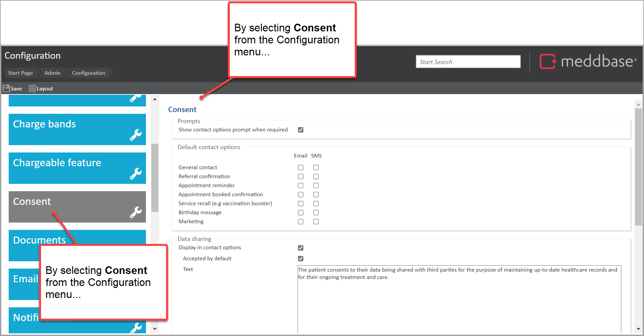
Task: Click the meddbase logo icon
Action: point(548,61)
